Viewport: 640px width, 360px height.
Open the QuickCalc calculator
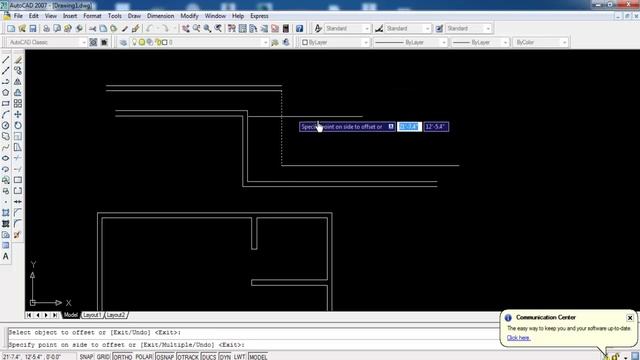(286, 29)
